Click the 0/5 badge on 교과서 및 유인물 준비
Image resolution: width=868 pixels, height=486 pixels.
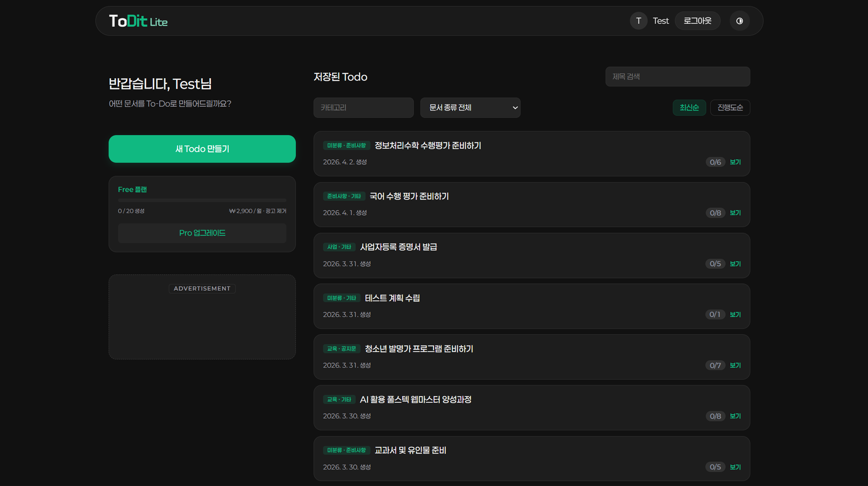point(715,467)
